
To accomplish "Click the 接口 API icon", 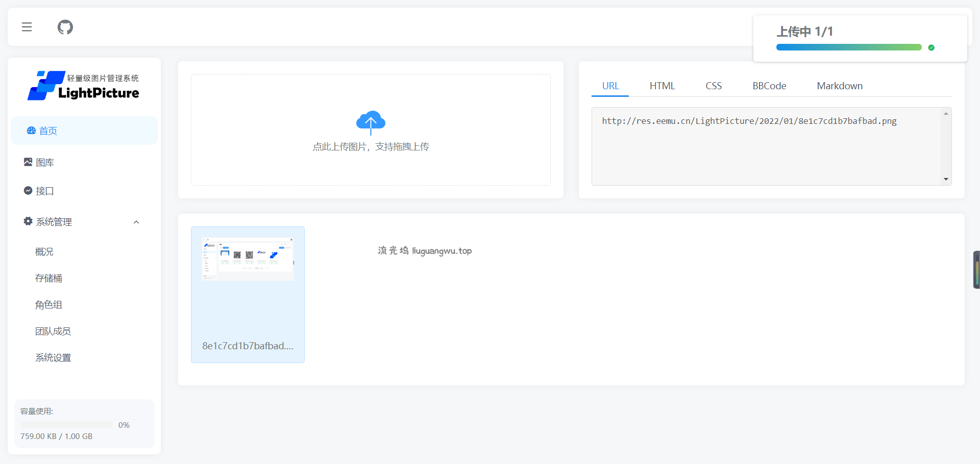I will 29,191.
